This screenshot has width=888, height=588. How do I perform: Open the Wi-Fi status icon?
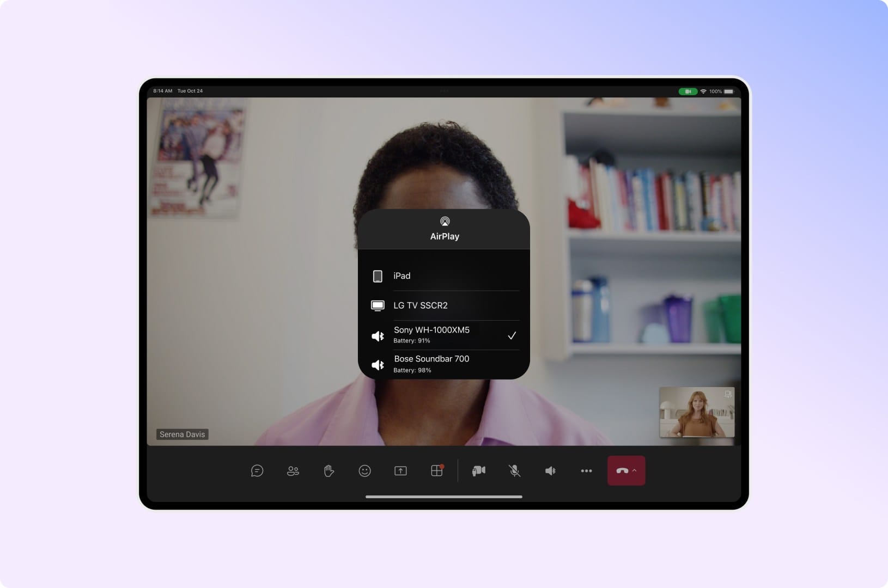tap(703, 91)
